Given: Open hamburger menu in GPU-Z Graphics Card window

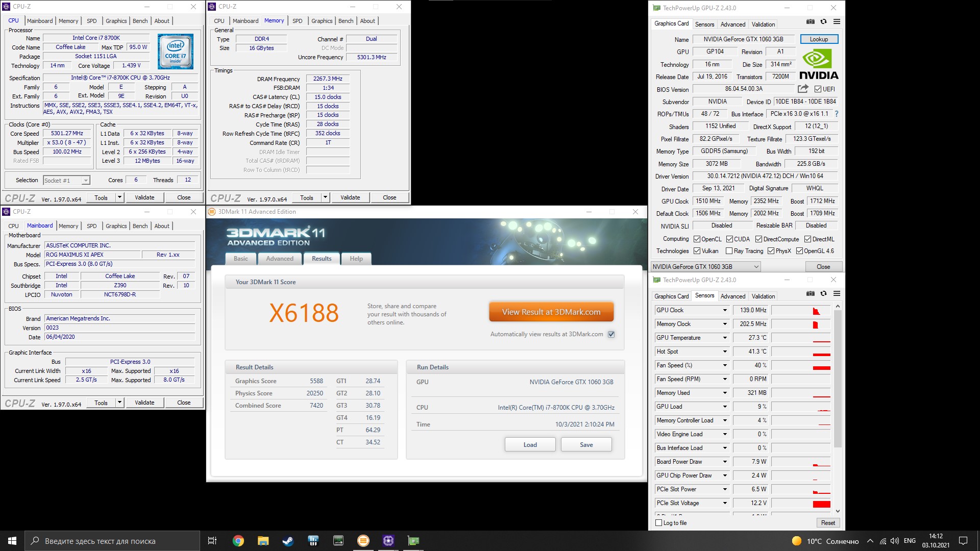Looking at the screenshot, I should (x=837, y=21).
